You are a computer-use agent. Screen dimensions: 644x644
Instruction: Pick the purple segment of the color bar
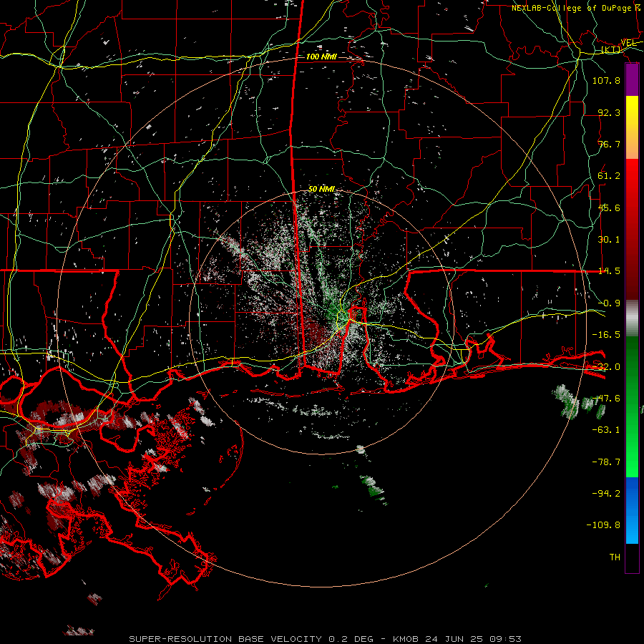[632, 80]
